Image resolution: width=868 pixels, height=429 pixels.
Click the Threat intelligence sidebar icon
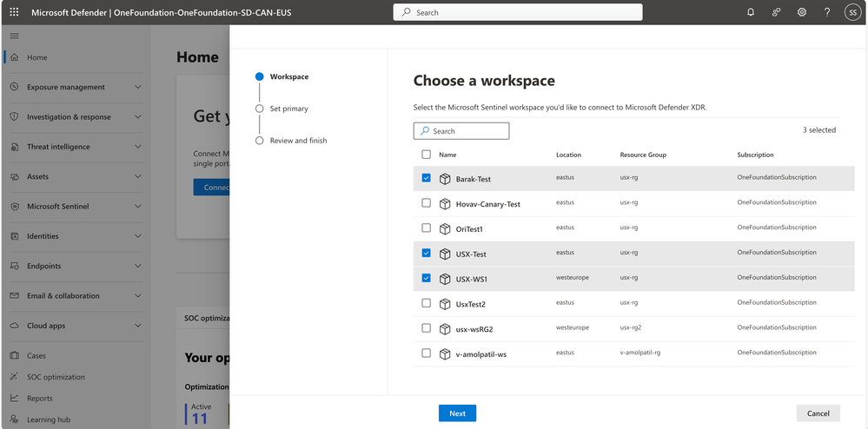pos(15,147)
